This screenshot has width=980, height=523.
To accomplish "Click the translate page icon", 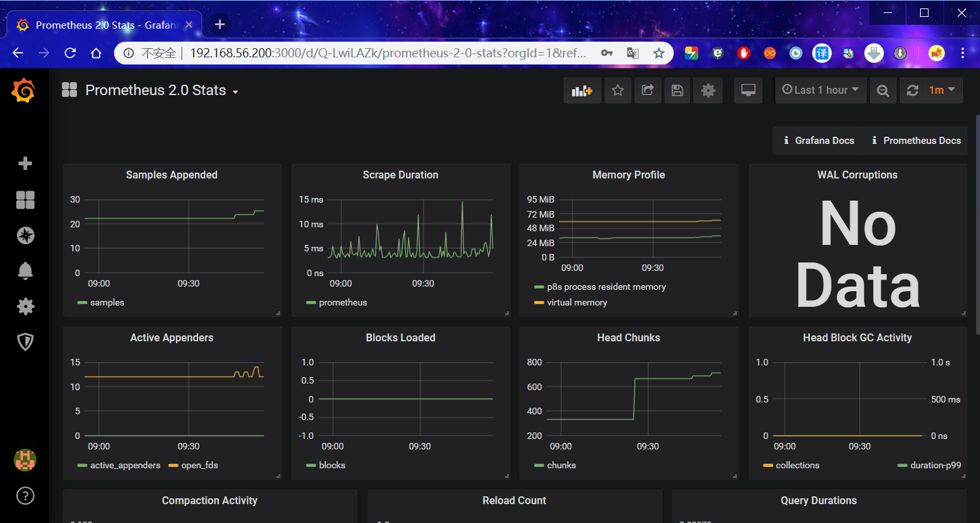I will tap(633, 53).
